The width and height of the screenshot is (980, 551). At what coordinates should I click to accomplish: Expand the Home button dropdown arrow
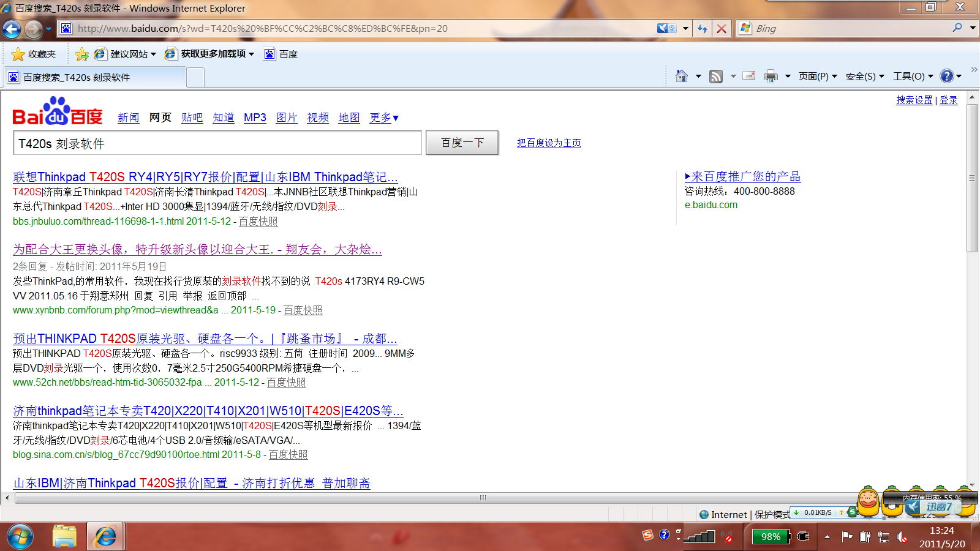698,76
